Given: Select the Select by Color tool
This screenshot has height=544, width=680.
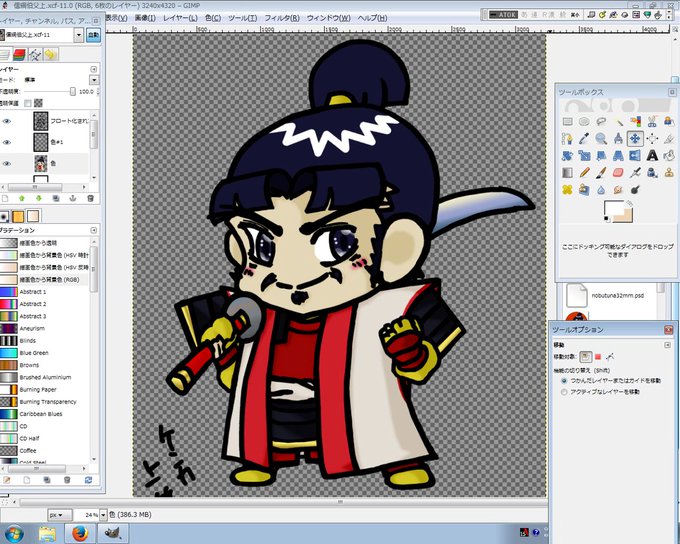Looking at the screenshot, I should 635,122.
